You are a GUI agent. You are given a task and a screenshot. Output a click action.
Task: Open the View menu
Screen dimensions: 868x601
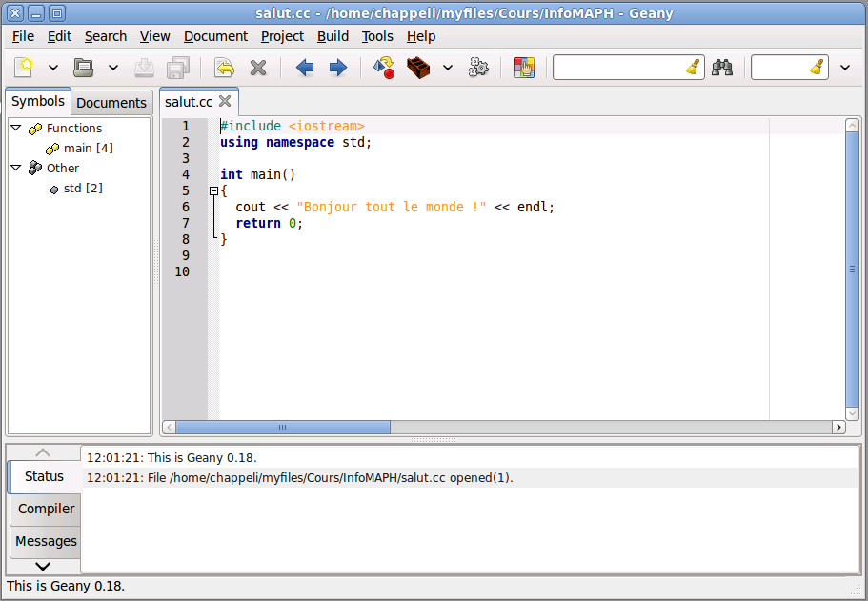pos(154,36)
